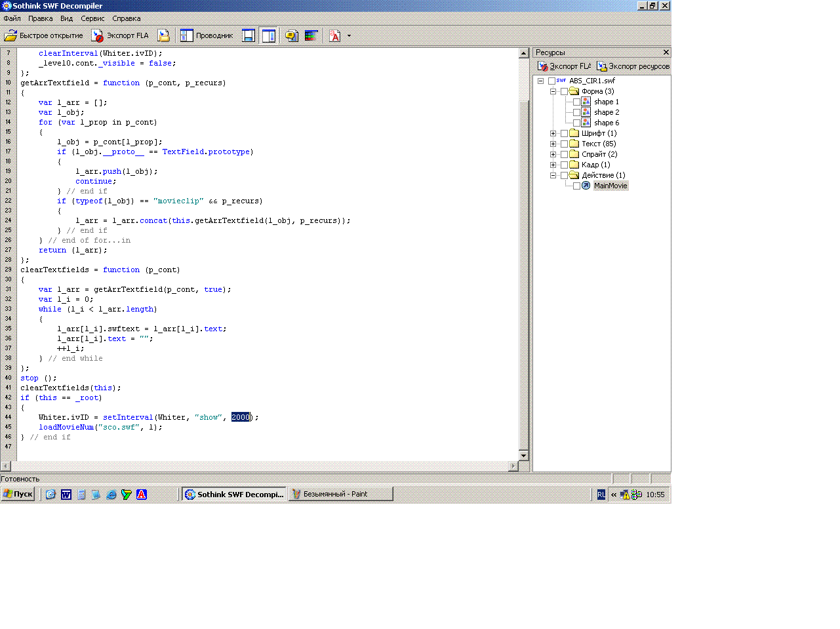Check the shape 6 checkbox
The image size is (840, 629).
[576, 123]
